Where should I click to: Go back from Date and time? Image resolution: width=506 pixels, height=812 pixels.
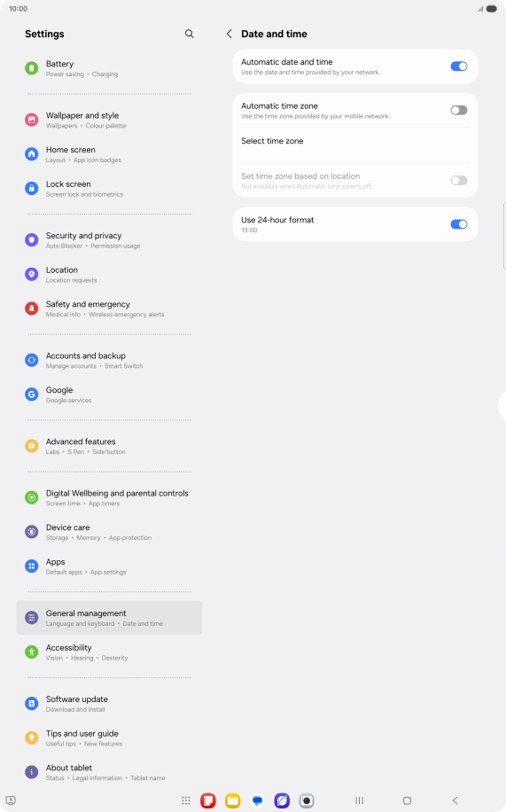(229, 34)
